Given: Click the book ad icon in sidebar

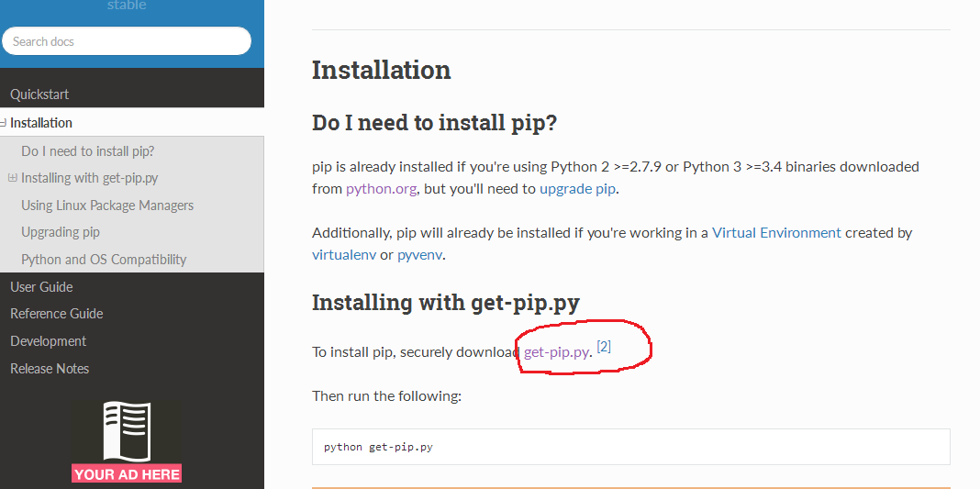Looking at the screenshot, I should [127, 431].
